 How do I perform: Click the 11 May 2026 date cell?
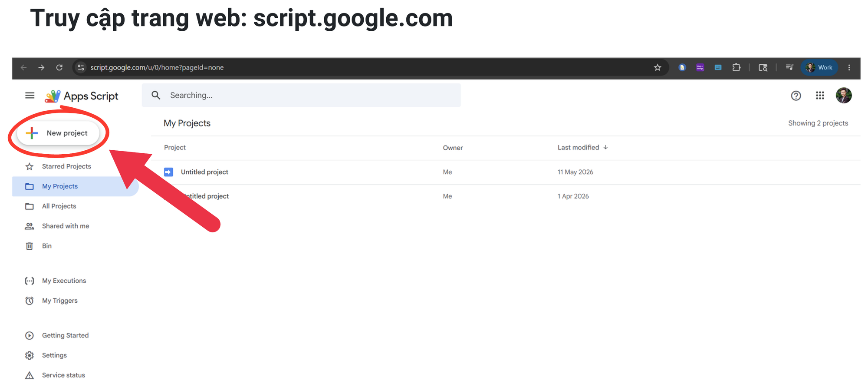(x=575, y=172)
